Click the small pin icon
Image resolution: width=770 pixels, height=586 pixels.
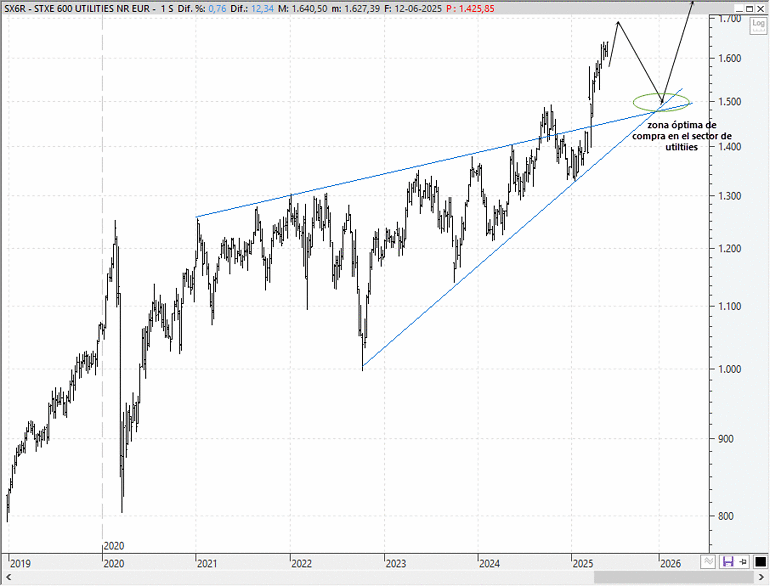click(742, 561)
